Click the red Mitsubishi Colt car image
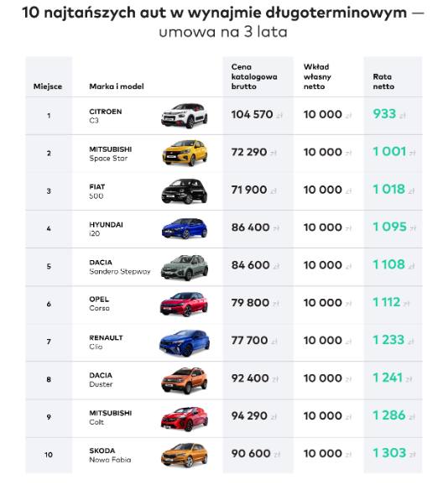 [x=185, y=419]
